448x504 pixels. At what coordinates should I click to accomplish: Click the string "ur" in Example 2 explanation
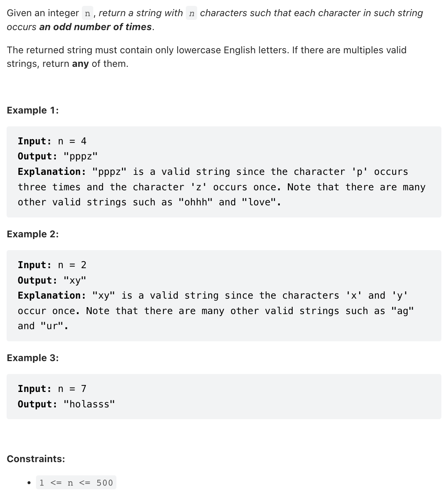click(52, 326)
